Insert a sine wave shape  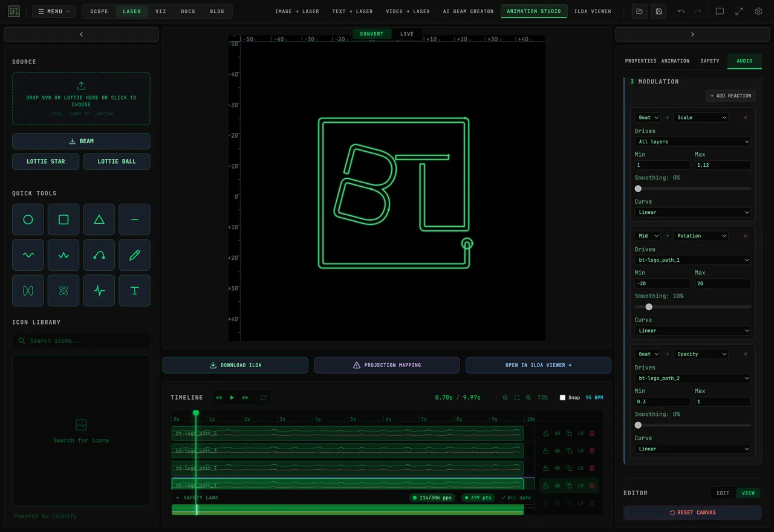point(28,255)
